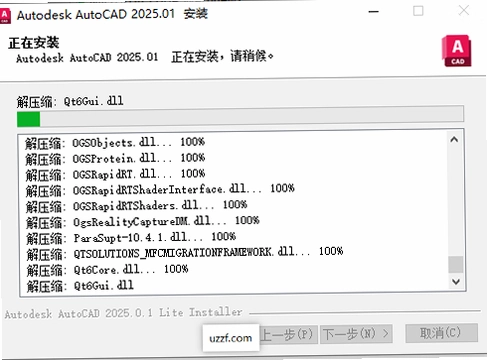This screenshot has width=487, height=360.
Task: Click the large red AutoCAD logo
Action: [457, 51]
